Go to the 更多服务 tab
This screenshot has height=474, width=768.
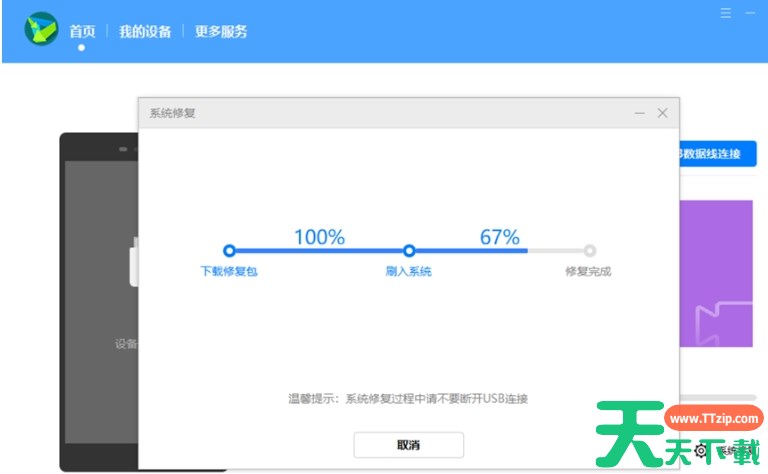click(221, 31)
